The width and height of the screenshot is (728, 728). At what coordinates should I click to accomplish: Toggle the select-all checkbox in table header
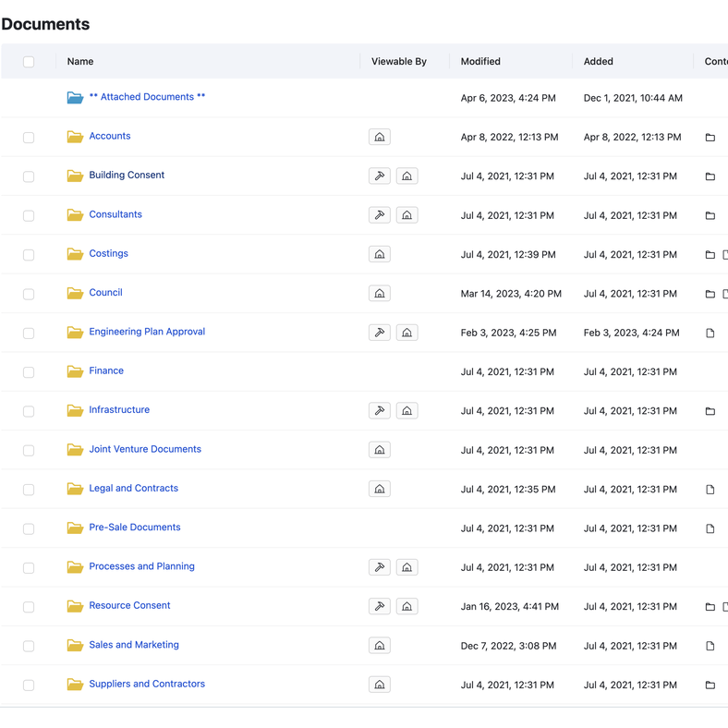click(x=29, y=62)
